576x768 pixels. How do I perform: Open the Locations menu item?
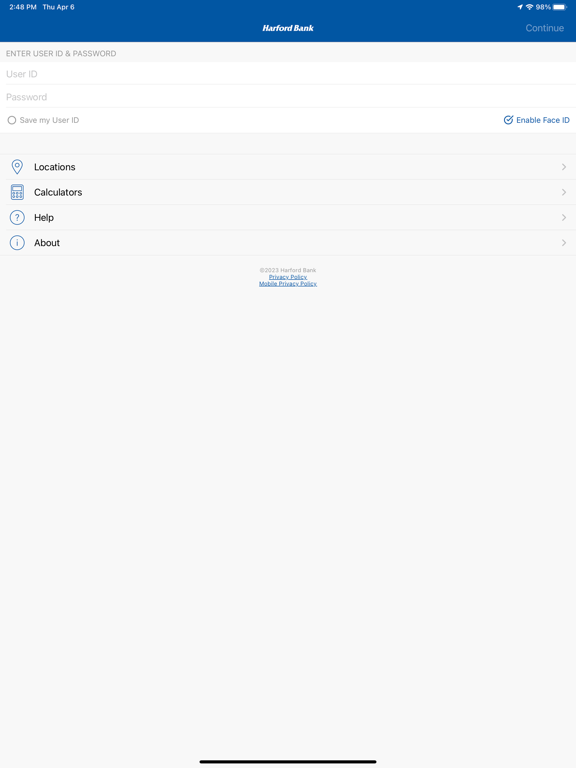288,167
